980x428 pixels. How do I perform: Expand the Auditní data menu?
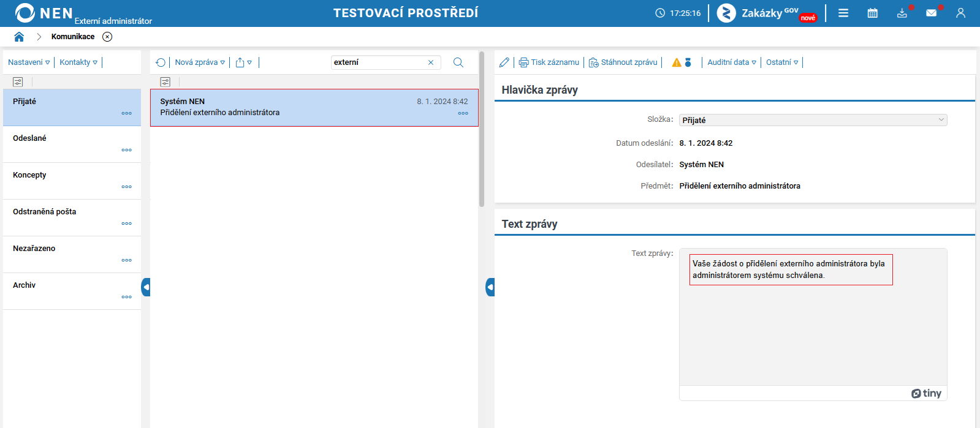(732, 62)
